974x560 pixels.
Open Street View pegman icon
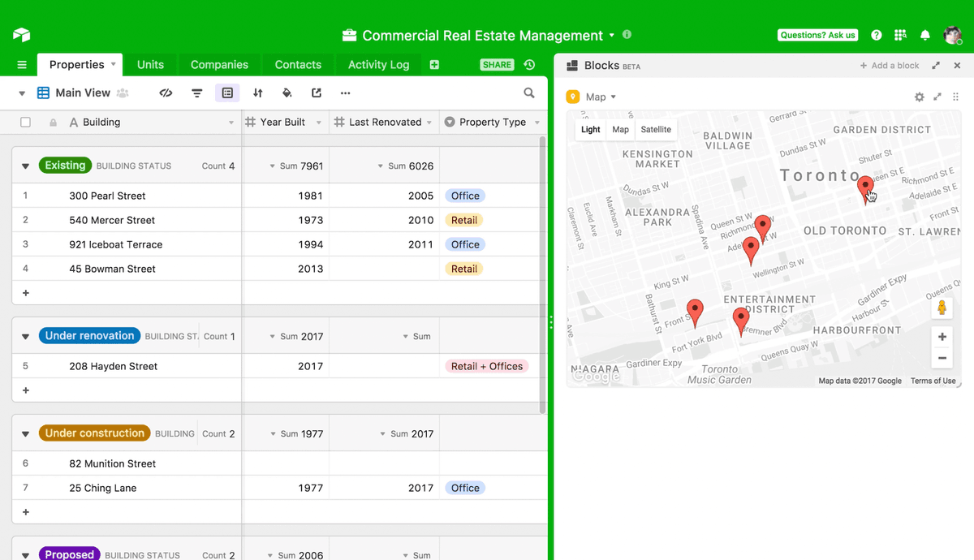click(942, 308)
